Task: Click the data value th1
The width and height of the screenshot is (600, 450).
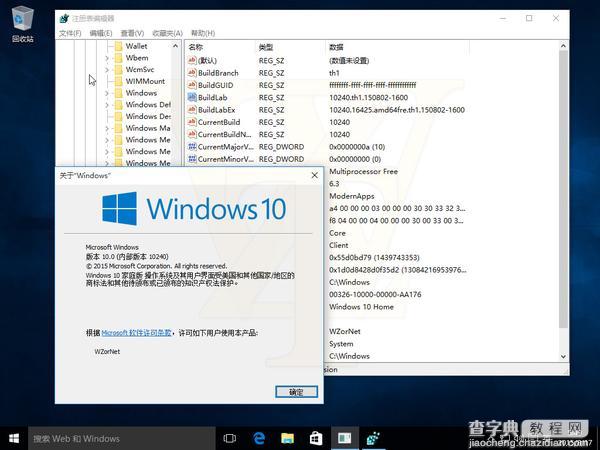Action: 334,73
